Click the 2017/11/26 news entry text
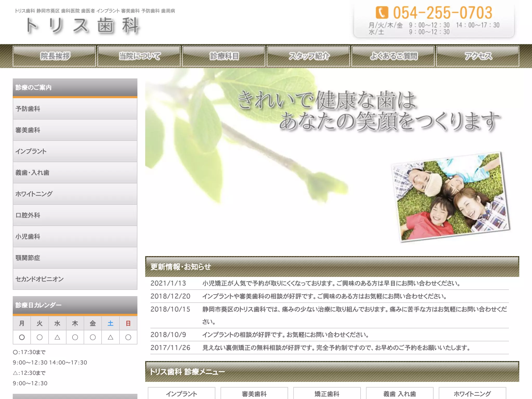This screenshot has width=532, height=399. click(x=336, y=348)
